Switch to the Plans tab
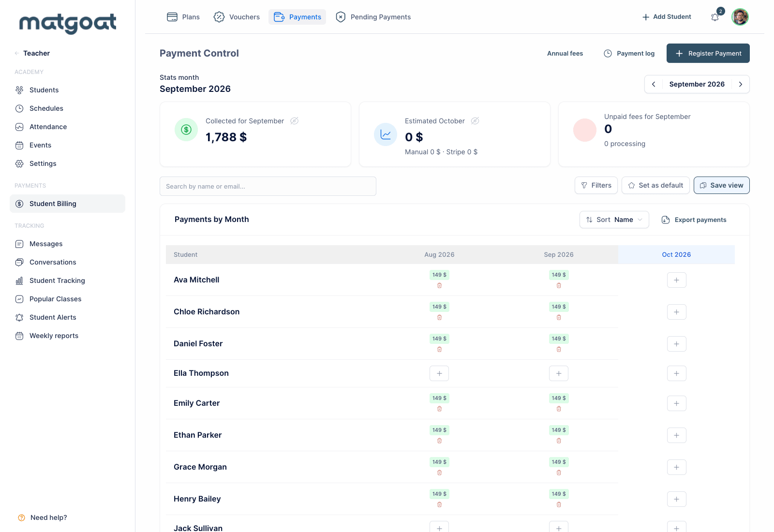 tap(183, 17)
